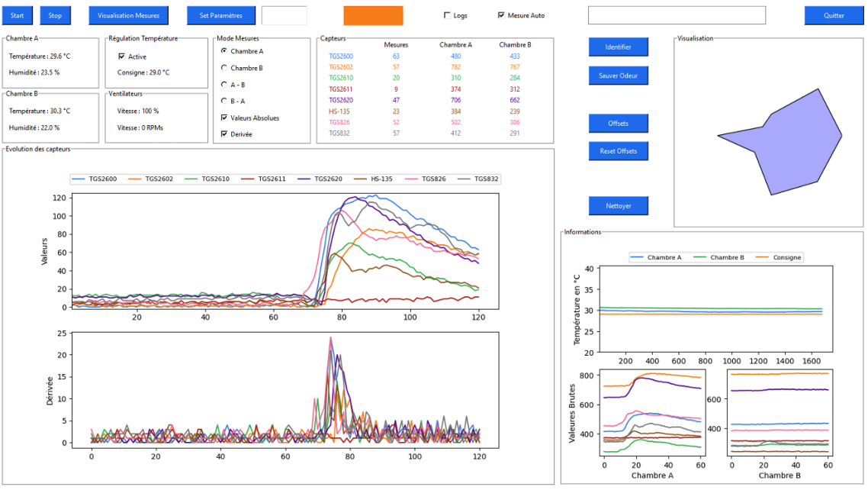Click the small text field beside Set Paramètres
The width and height of the screenshot is (868, 490).
point(284,15)
